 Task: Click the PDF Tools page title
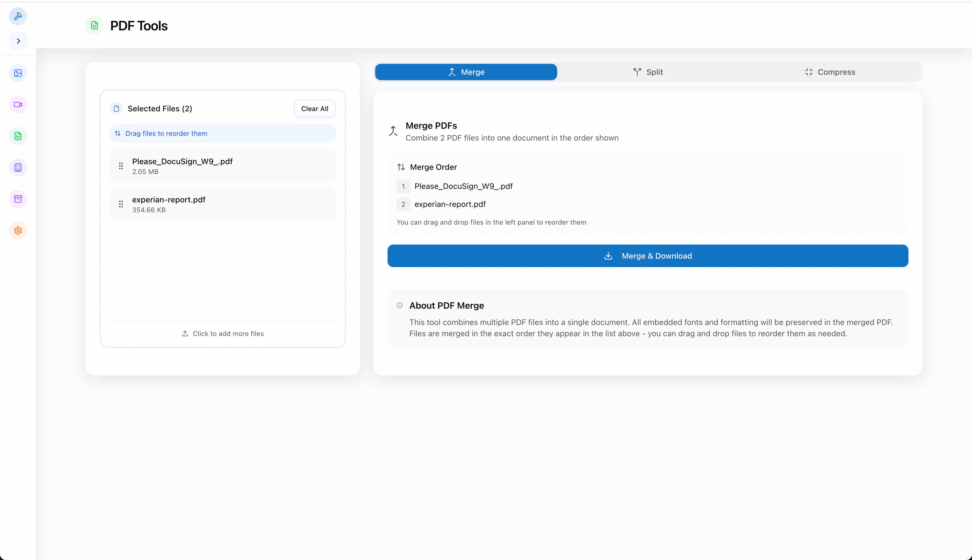coord(139,26)
